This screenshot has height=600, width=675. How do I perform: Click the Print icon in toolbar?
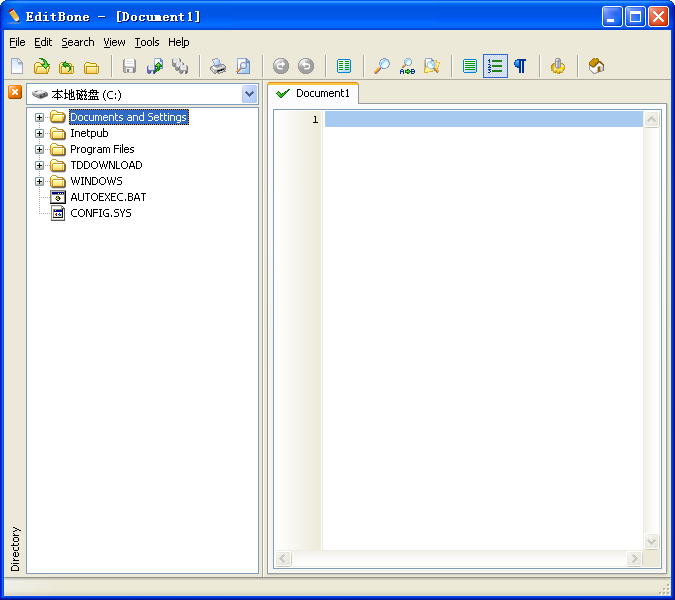click(218, 66)
